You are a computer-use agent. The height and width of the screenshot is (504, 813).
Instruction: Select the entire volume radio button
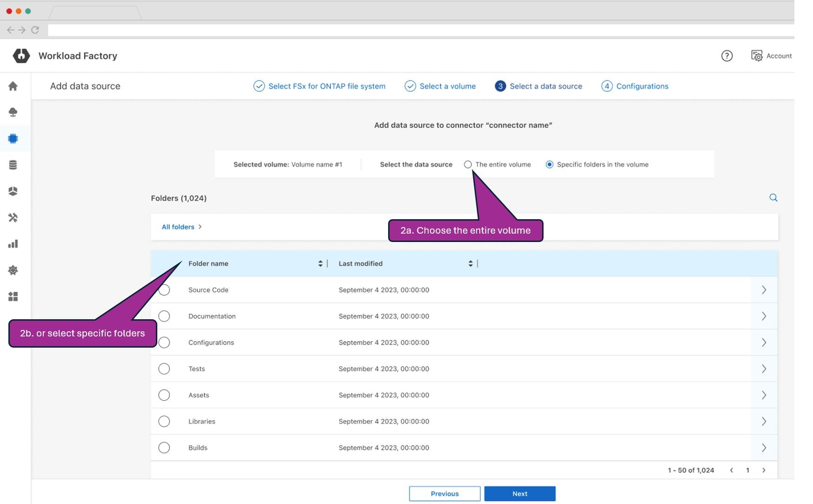(x=468, y=164)
